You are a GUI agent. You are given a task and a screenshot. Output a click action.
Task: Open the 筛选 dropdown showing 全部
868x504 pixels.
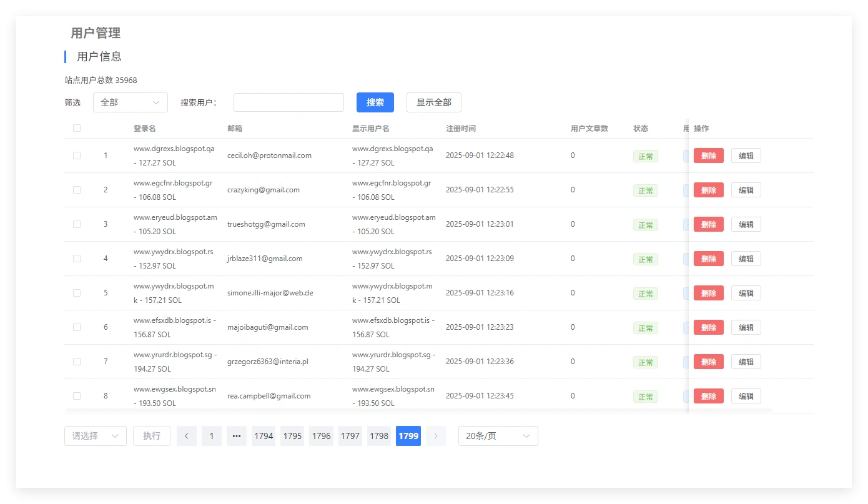(x=130, y=102)
